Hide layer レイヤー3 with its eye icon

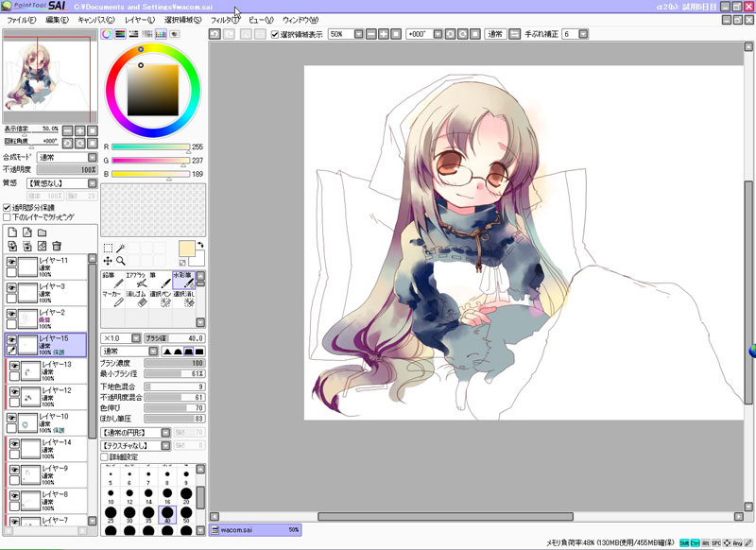pos(11,287)
